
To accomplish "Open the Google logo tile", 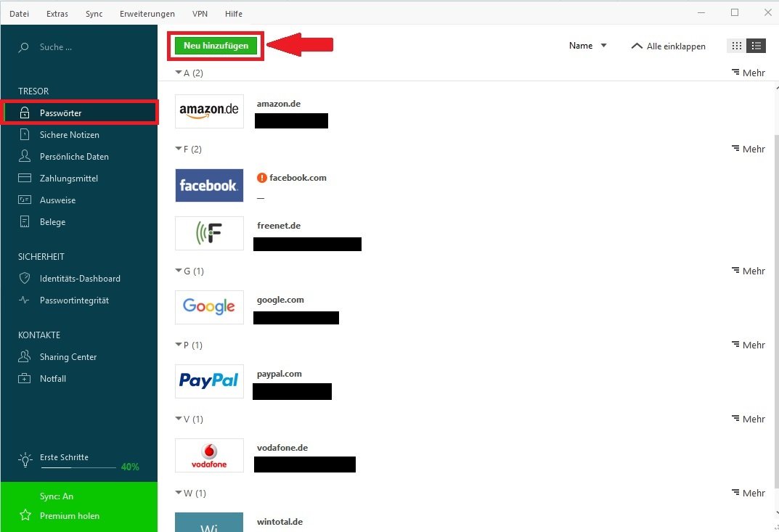I will pyautogui.click(x=209, y=307).
